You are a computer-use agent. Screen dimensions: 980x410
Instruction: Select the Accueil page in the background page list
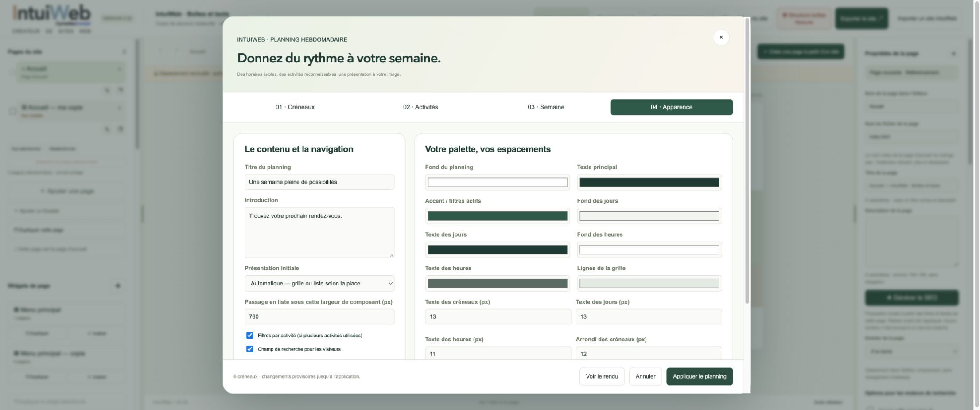click(71, 72)
